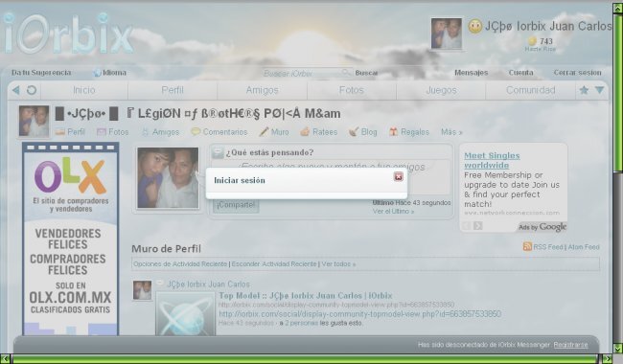This screenshot has width=623, height=364.
Task: Open the Regalos gift icon
Action: [x=393, y=132]
